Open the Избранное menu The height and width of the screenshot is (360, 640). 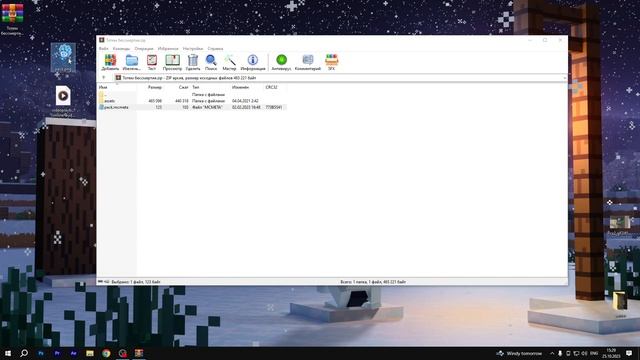(x=168, y=49)
